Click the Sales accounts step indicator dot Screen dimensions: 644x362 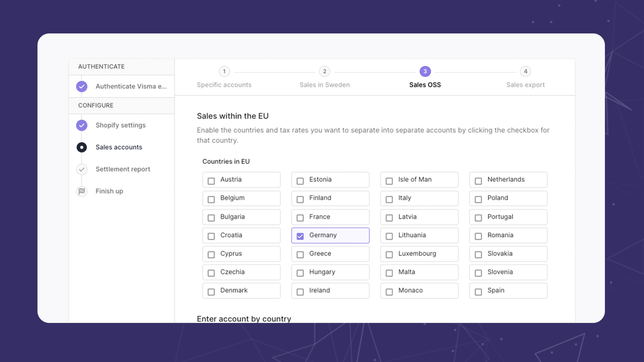(82, 147)
